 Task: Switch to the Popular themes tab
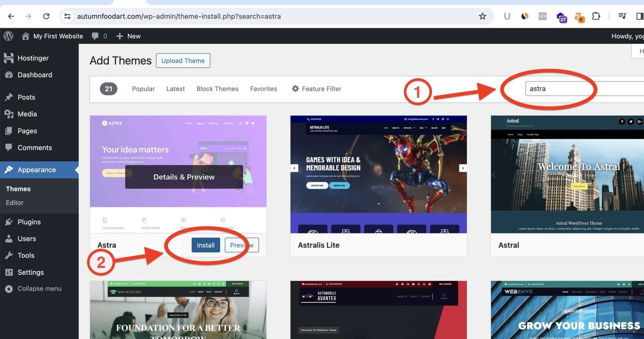[143, 89]
